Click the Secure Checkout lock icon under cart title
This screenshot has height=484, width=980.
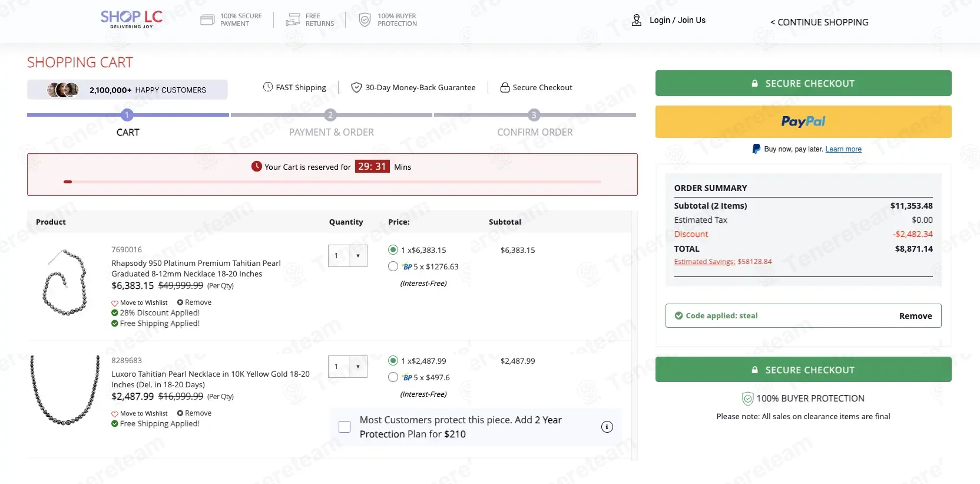click(505, 87)
